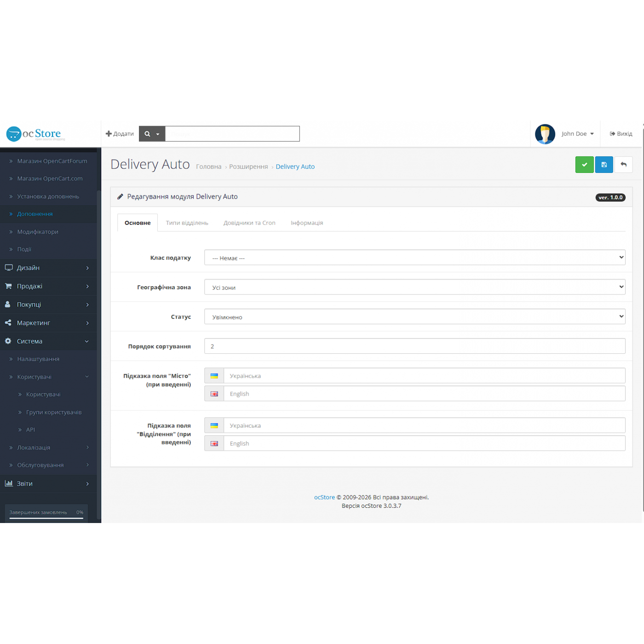Screen dimensions: 644x644
Task: Click the Завершених замовлень progress bar
Action: pyautogui.click(x=46, y=518)
